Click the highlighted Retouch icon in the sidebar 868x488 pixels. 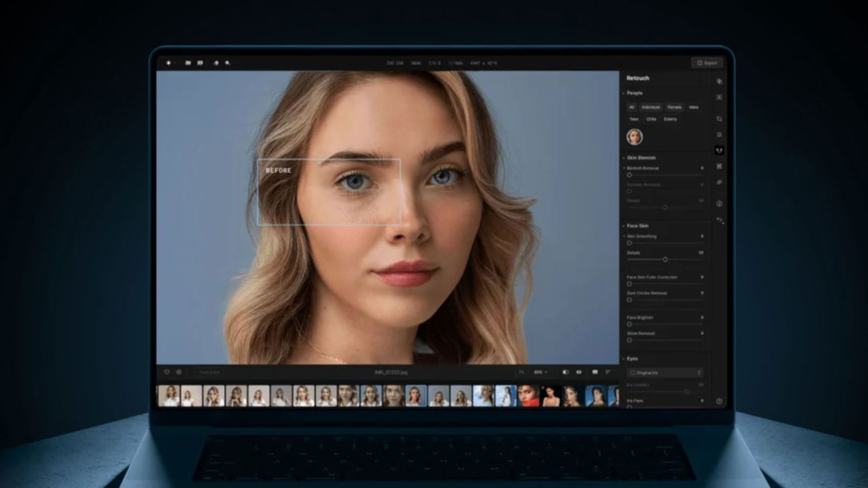(x=720, y=151)
